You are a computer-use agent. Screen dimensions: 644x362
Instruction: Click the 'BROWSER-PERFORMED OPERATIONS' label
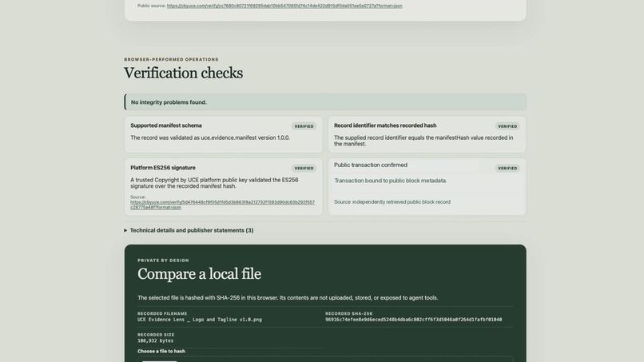pyautogui.click(x=171, y=60)
